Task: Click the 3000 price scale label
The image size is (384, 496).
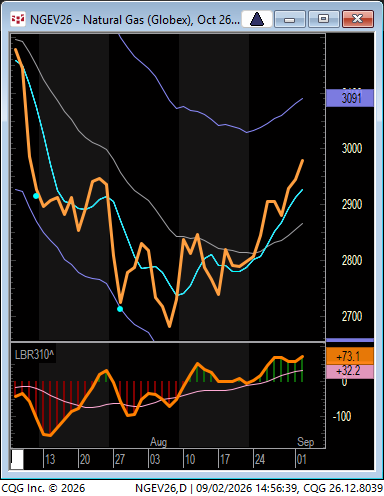Action: [x=352, y=148]
